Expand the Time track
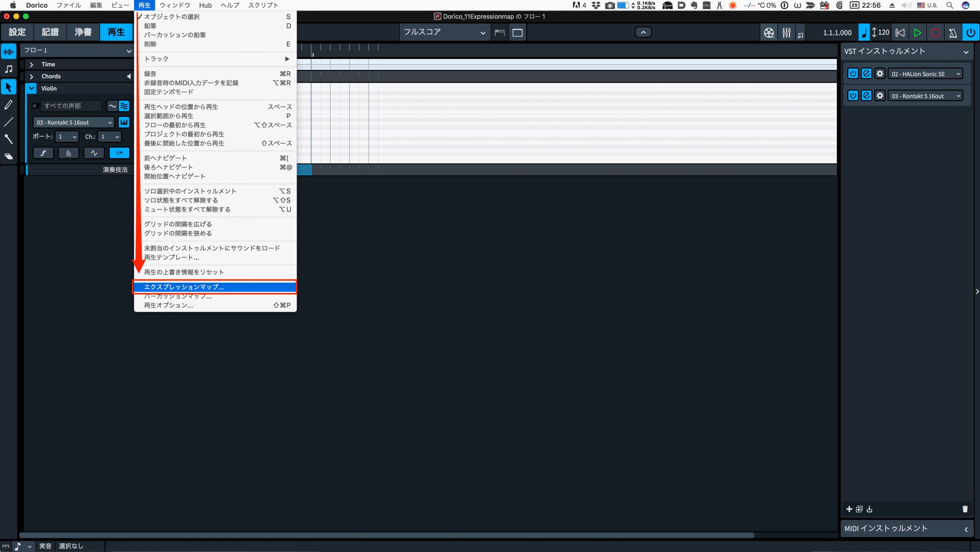980x552 pixels. click(31, 64)
